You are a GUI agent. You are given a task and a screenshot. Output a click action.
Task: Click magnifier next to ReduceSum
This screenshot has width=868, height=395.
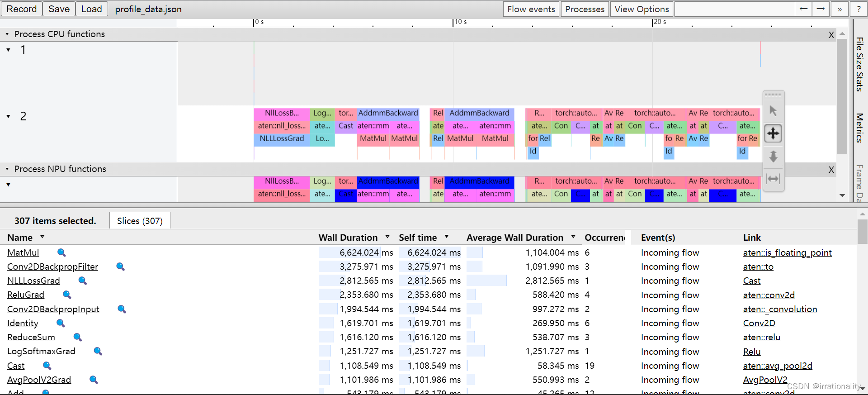coord(77,337)
